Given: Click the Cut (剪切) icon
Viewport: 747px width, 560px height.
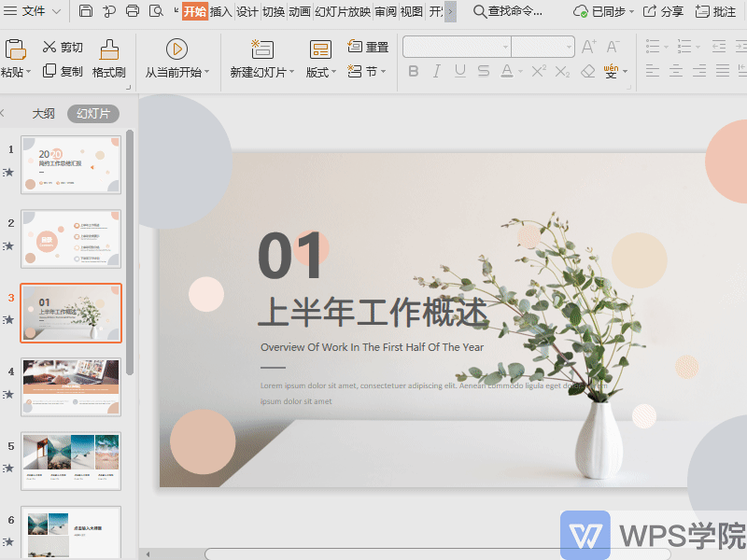Looking at the screenshot, I should point(49,46).
